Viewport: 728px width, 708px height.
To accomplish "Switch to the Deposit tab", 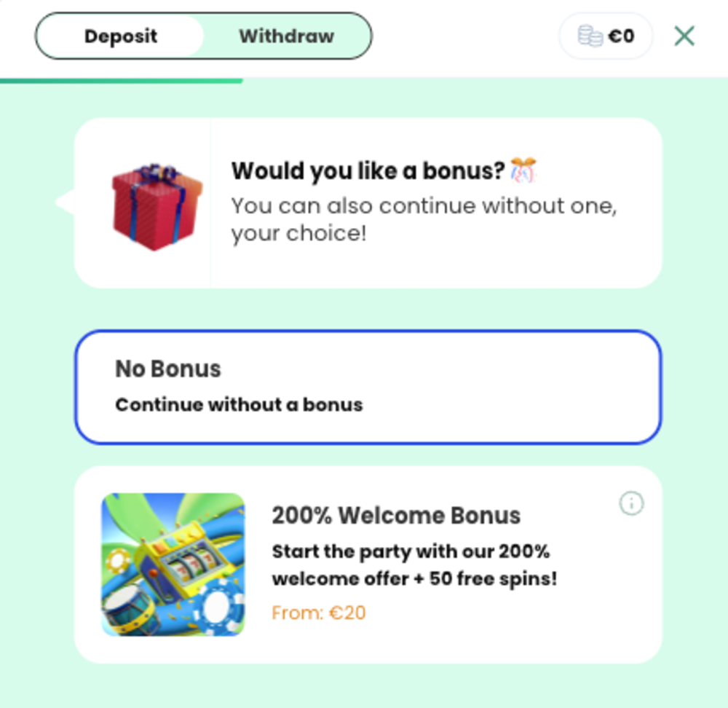I will point(121,36).
